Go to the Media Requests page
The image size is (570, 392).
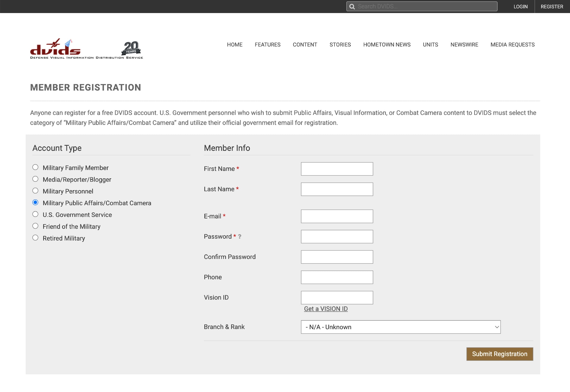(512, 45)
